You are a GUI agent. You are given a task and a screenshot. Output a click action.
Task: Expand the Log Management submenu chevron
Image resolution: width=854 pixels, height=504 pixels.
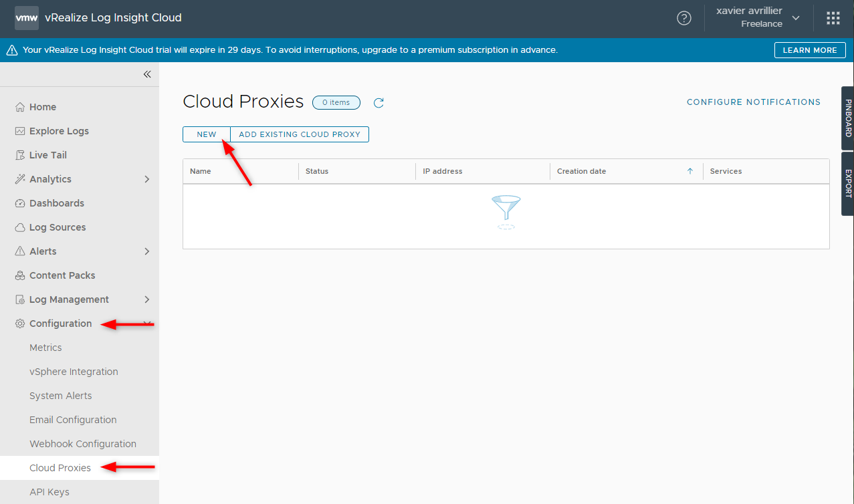click(147, 299)
